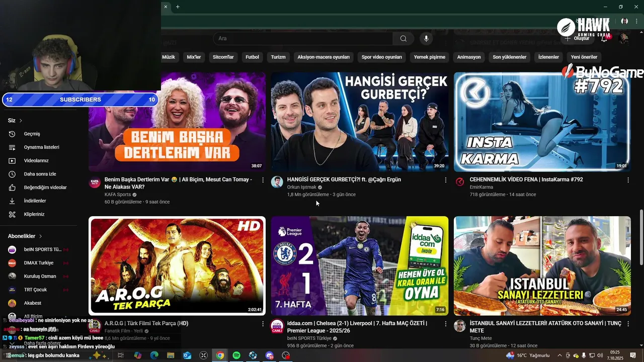The image size is (644, 362).
Task: Open iddaa.com Chelsea Liverpool title
Action: point(357,327)
